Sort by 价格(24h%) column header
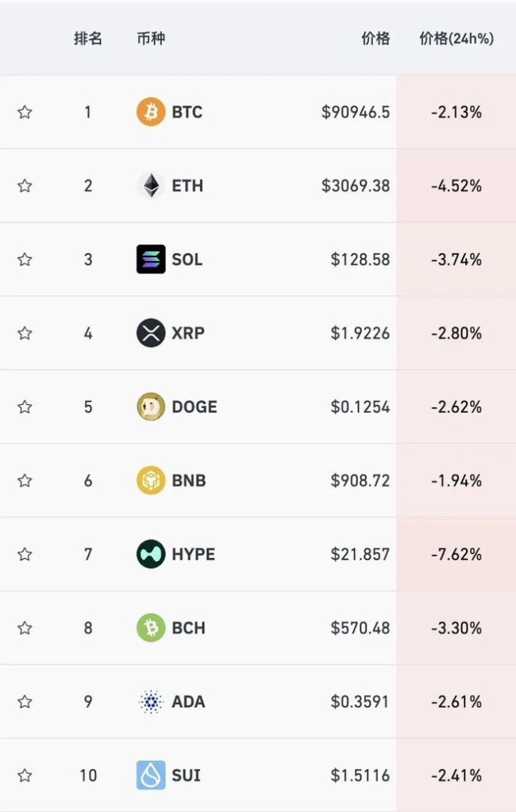This screenshot has height=812, width=516. pyautogui.click(x=456, y=38)
